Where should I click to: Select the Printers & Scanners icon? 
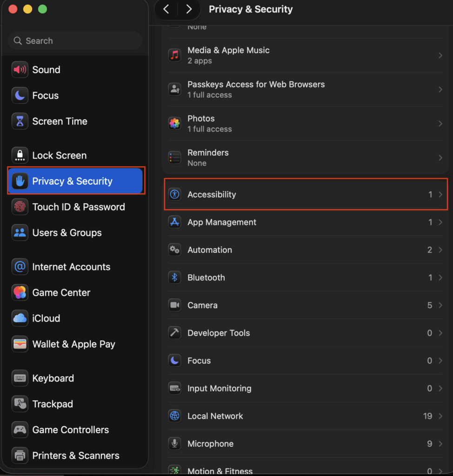[20, 456]
